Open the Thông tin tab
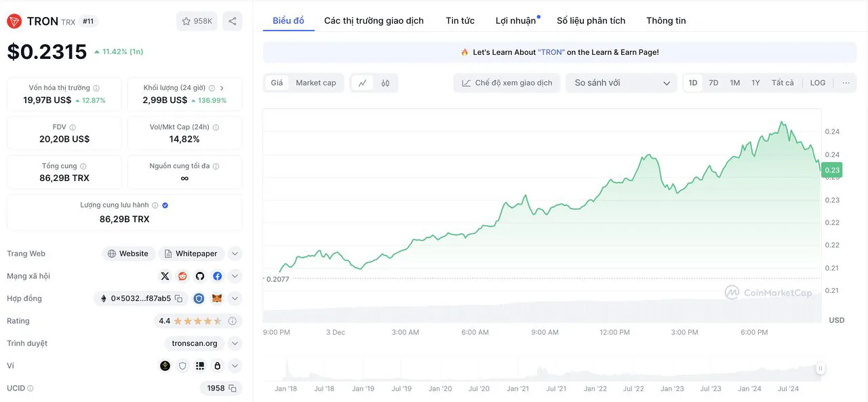 coord(666,20)
